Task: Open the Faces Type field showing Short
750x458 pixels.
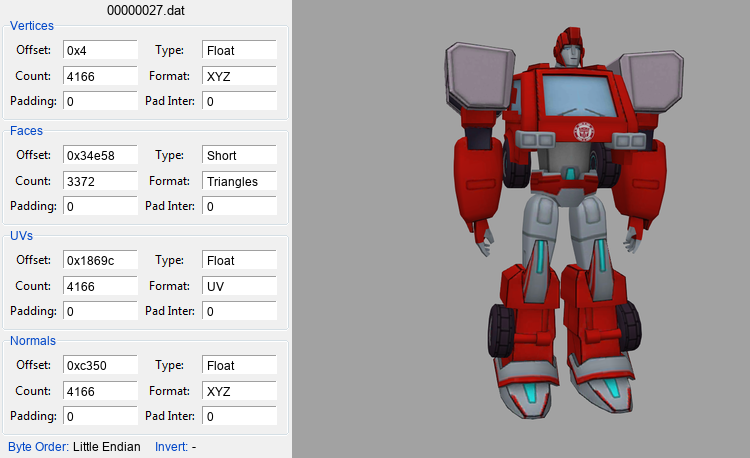Action: (239, 155)
